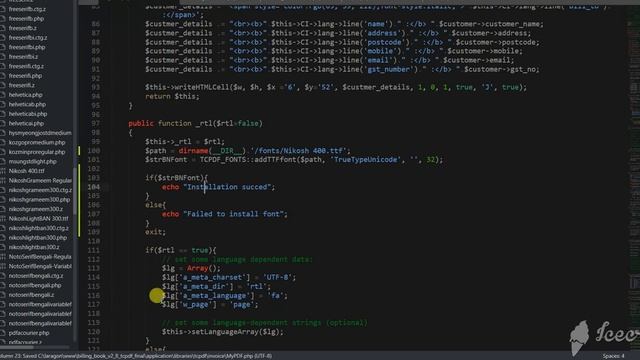The height and width of the screenshot is (360, 640).
Task: Open nikoshlightban300.ctg.z in the sidebar
Action: (39, 228)
